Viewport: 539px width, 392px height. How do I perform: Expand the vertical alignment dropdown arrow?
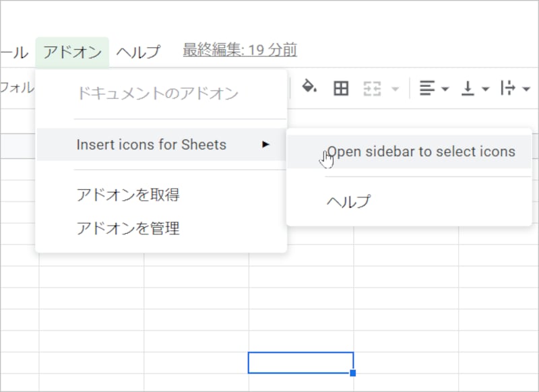click(484, 89)
